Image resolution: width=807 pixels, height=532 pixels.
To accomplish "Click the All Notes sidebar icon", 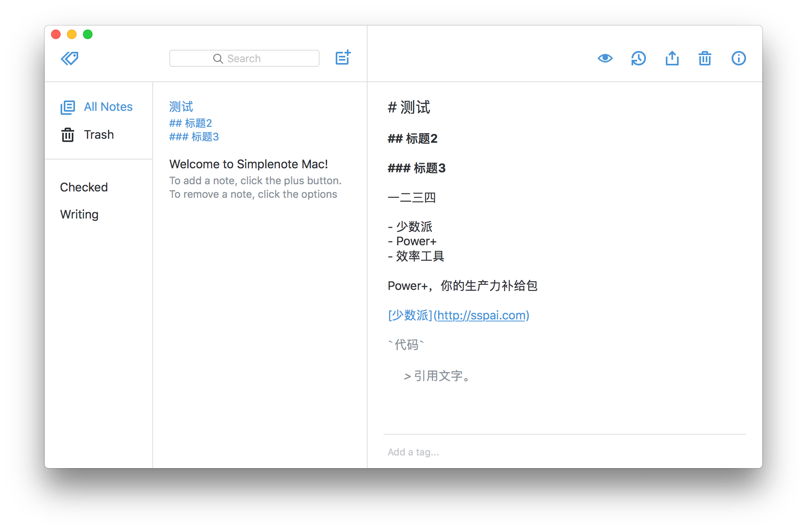I will pos(67,107).
